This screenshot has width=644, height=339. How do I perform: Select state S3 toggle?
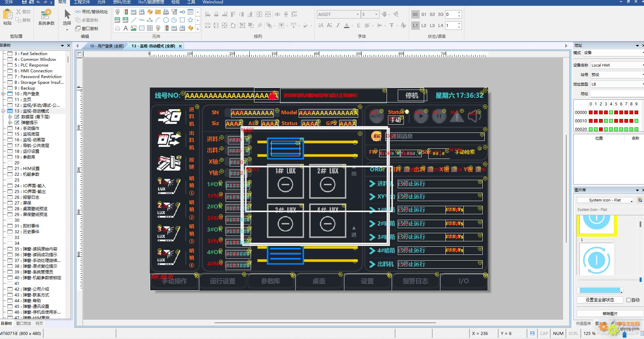click(441, 15)
